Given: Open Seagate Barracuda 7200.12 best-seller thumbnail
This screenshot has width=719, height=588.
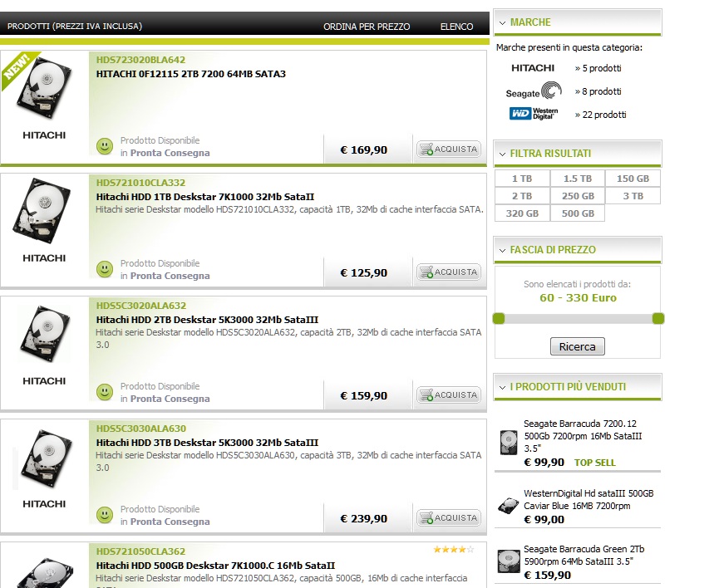Looking at the screenshot, I should 508,443.
